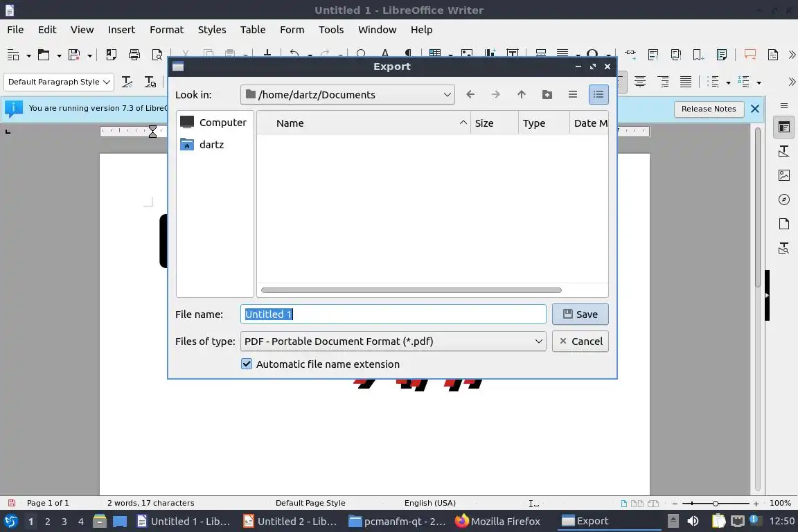Open the Table menu
798x532 pixels.
[253, 30]
